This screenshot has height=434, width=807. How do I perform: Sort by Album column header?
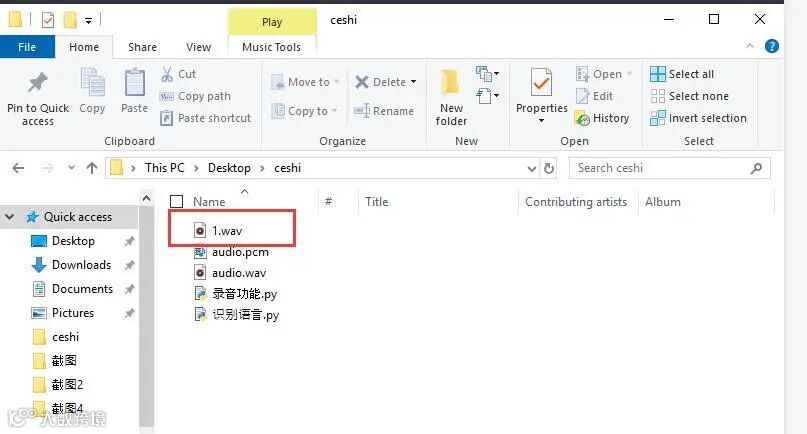coord(663,202)
